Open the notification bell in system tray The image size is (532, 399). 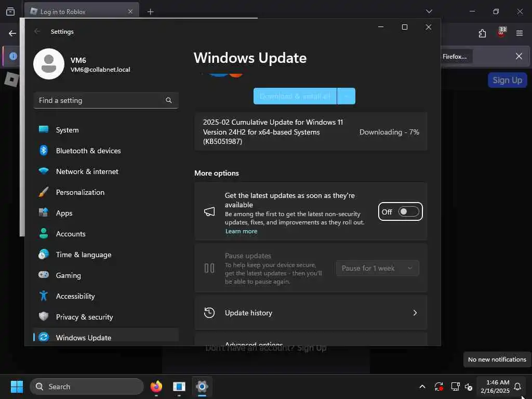(x=517, y=387)
